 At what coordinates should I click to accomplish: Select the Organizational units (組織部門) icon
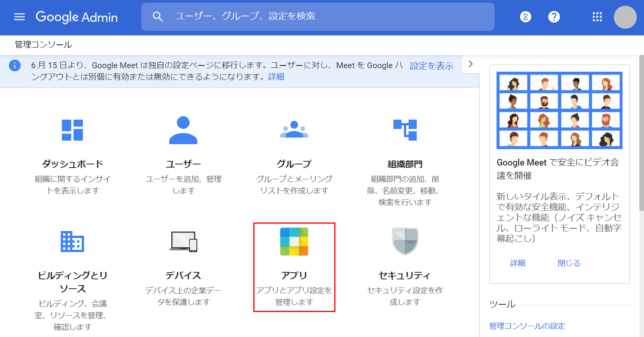[405, 130]
